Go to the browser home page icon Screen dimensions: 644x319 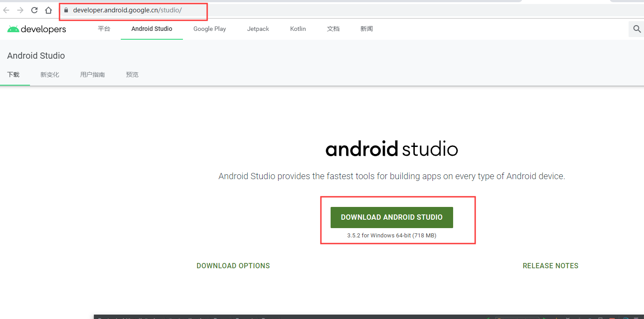click(x=48, y=10)
